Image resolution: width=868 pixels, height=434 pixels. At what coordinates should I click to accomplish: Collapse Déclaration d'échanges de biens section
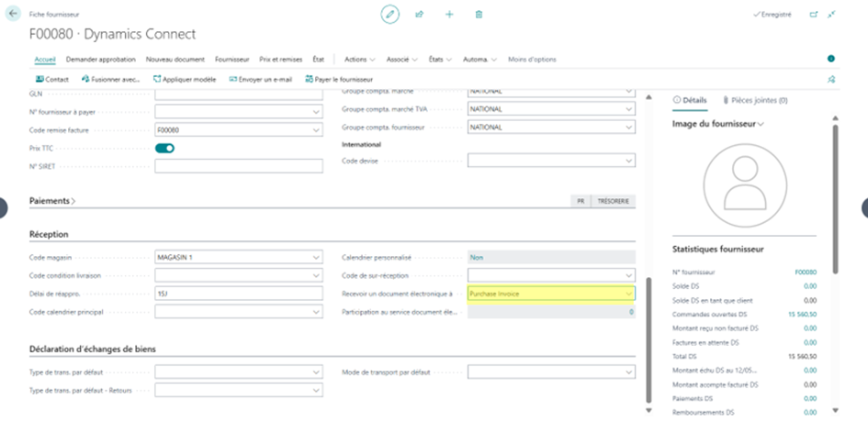[x=93, y=349]
